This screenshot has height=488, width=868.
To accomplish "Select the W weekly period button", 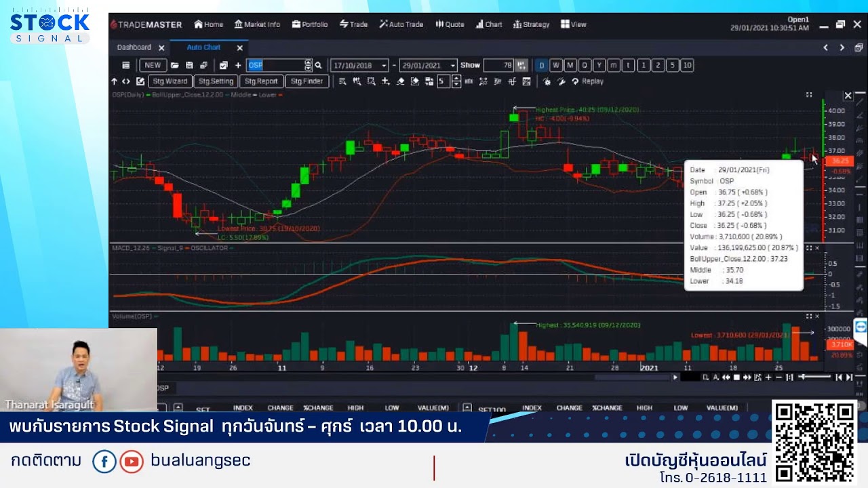I will tap(556, 65).
